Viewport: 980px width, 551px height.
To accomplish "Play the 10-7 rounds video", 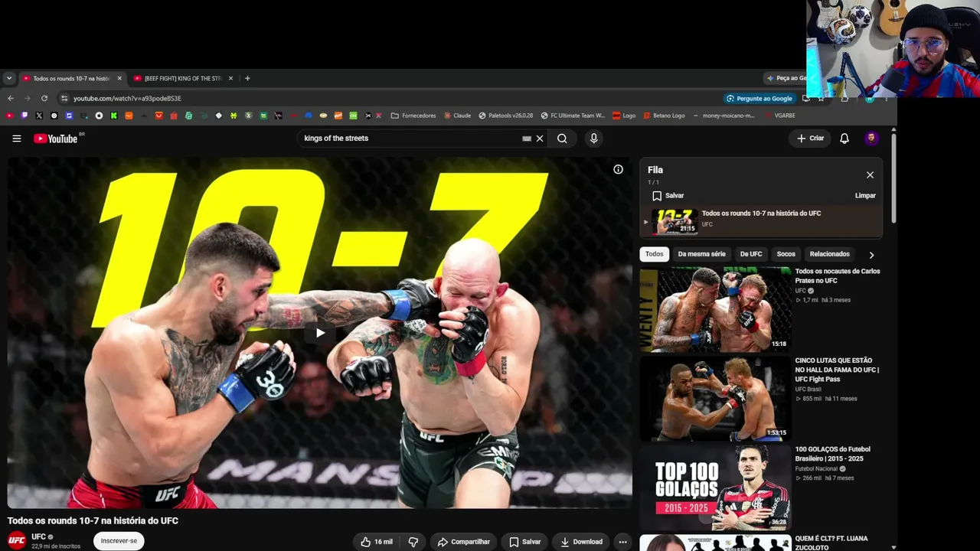I will [x=320, y=332].
